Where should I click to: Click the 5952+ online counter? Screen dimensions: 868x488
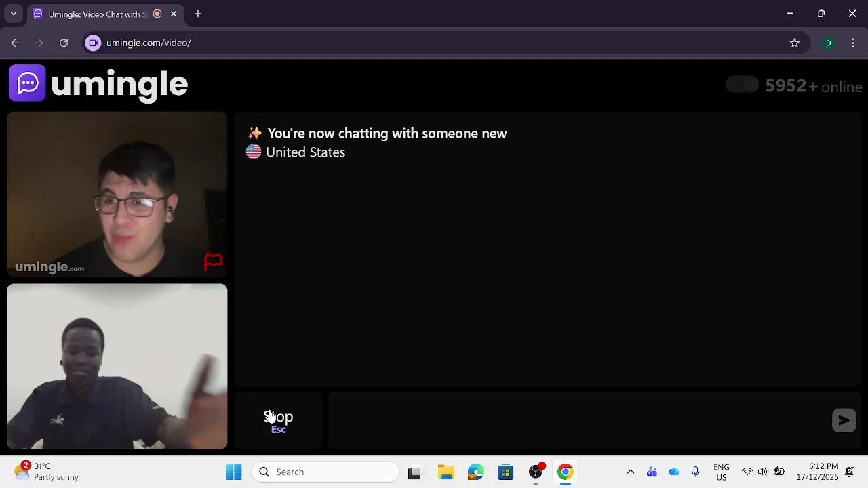coord(814,86)
